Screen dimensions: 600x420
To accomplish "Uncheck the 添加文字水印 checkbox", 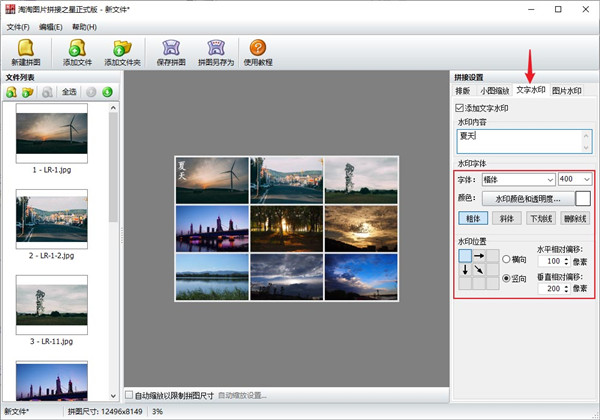I will (460, 107).
